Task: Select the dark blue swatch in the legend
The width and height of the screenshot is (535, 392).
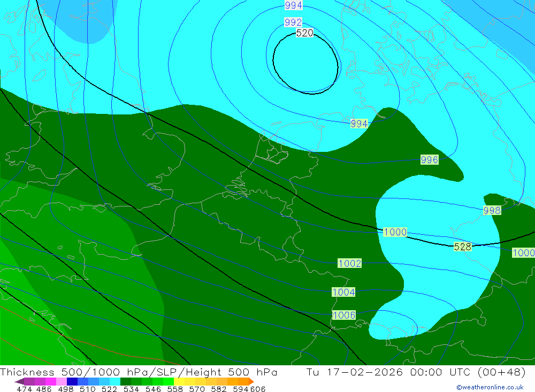Action: [x=72, y=381]
